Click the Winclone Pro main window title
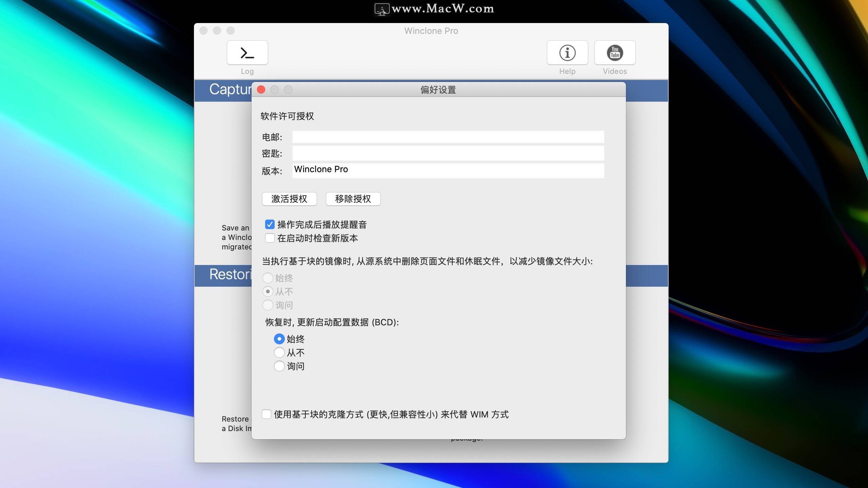 (x=431, y=31)
